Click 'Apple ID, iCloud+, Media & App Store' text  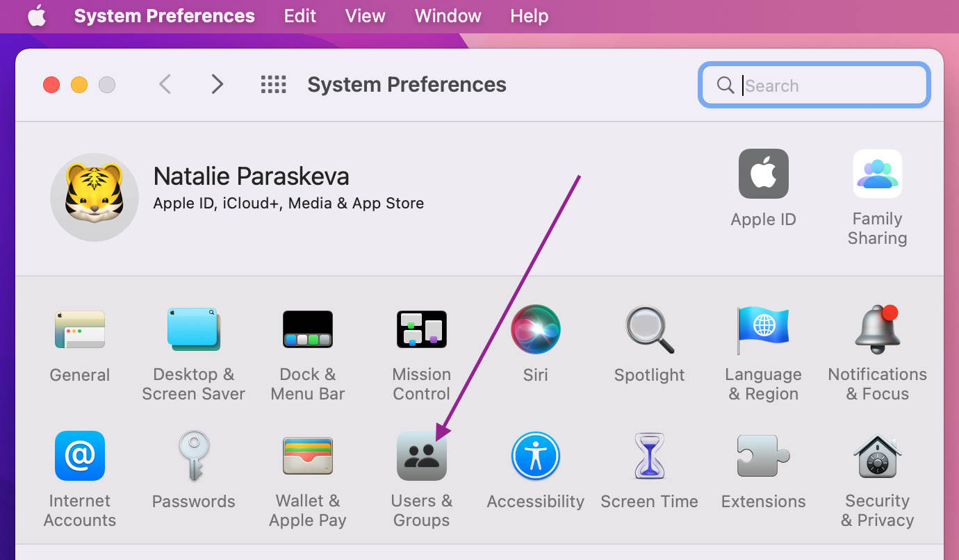pos(288,204)
